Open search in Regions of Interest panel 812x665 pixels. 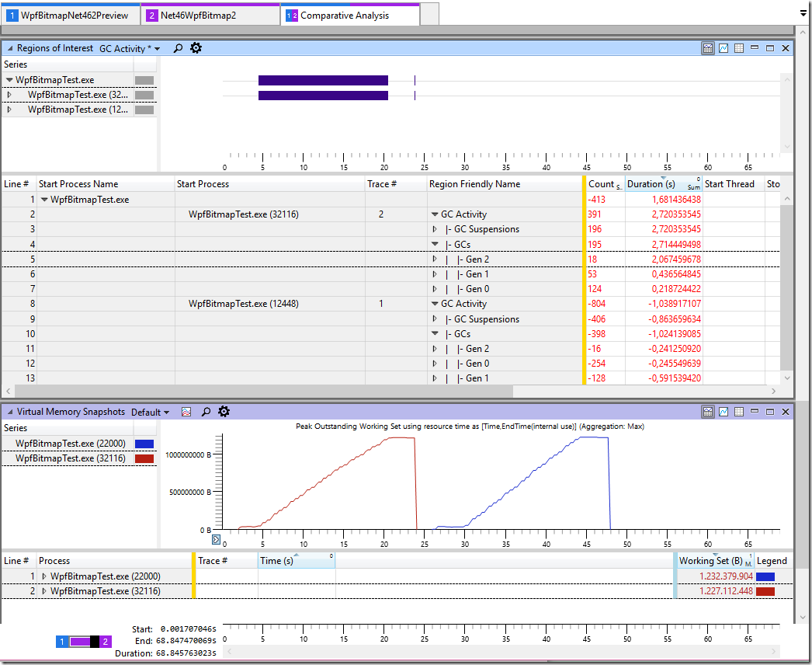178,48
